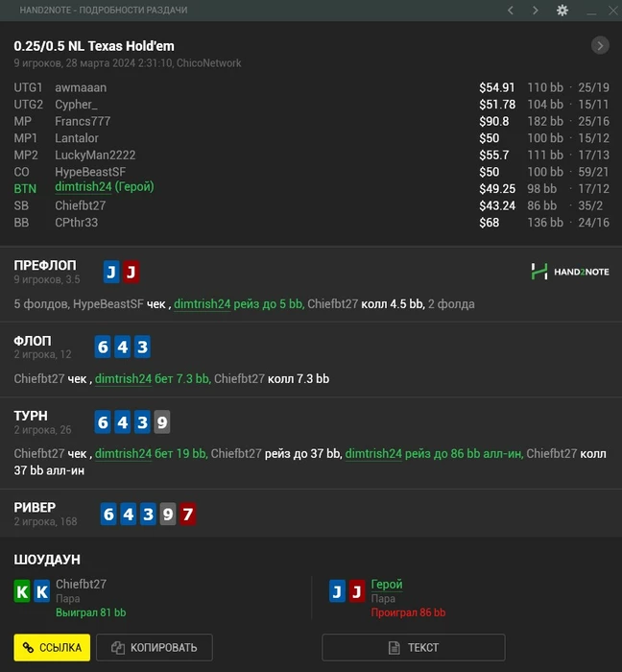Screen dimensions: 622x672
Task: Select player CPthr33 in BB row
Action: point(76,223)
